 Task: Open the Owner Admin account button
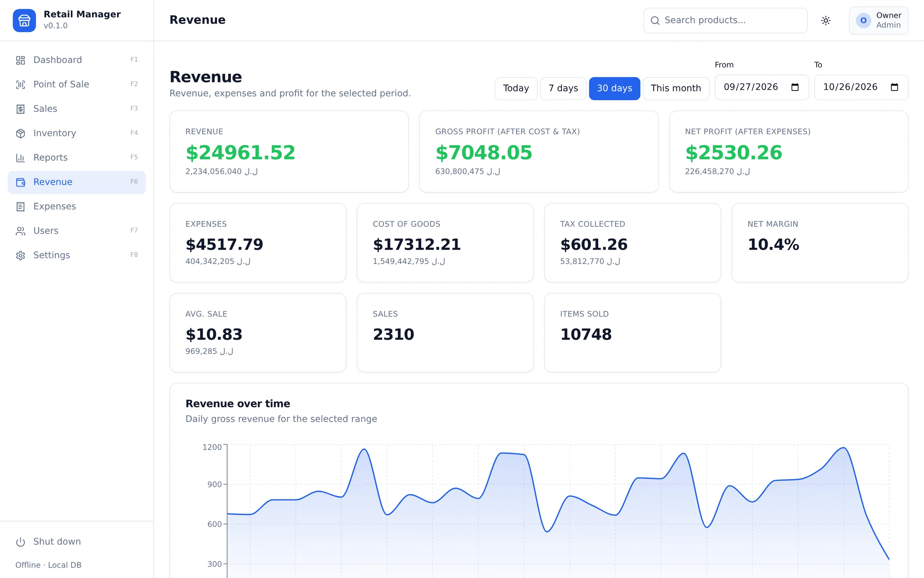click(x=879, y=20)
